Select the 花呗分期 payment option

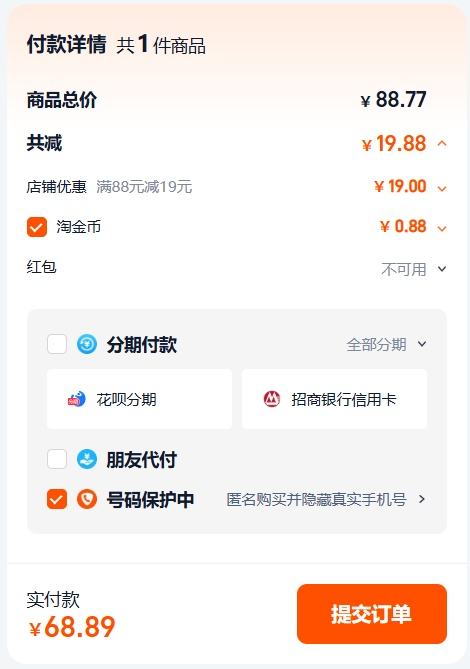tap(139, 399)
